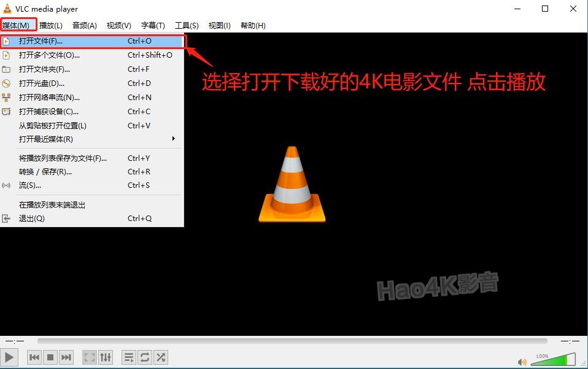
Task: Open the 媒体(M) menu
Action: tap(16, 26)
